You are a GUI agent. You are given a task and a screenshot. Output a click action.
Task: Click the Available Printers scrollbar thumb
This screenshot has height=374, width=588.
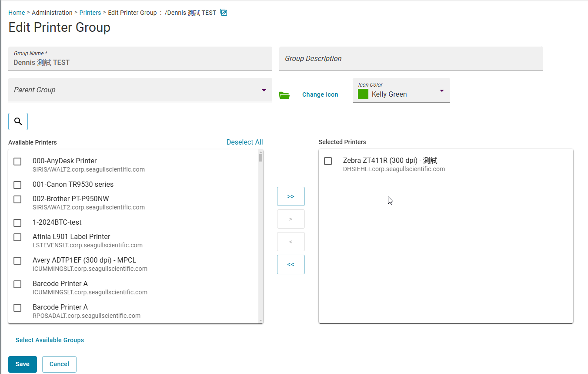(x=261, y=157)
